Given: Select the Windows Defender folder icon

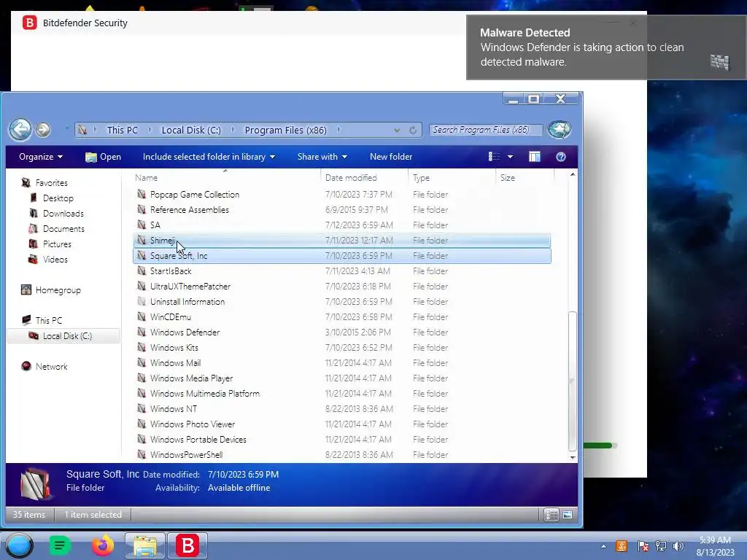Looking at the screenshot, I should coord(142,332).
